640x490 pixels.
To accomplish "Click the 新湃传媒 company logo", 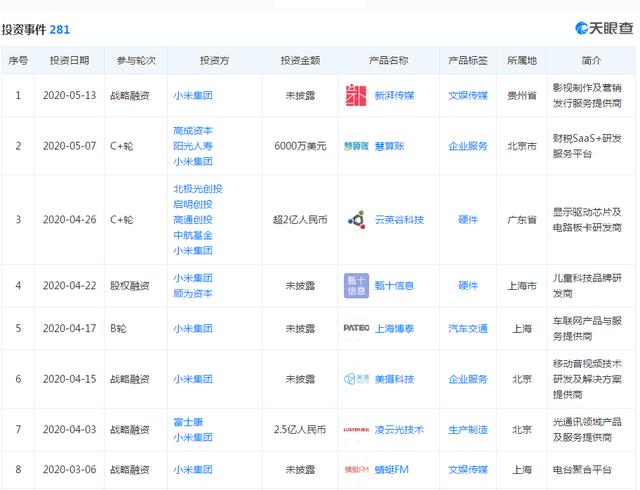I will 356,95.
